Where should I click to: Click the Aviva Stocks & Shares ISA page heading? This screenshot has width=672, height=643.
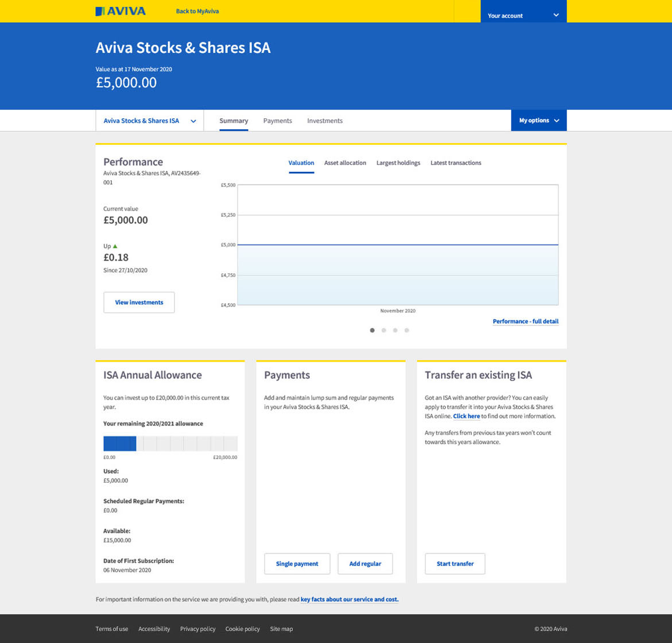tap(183, 48)
